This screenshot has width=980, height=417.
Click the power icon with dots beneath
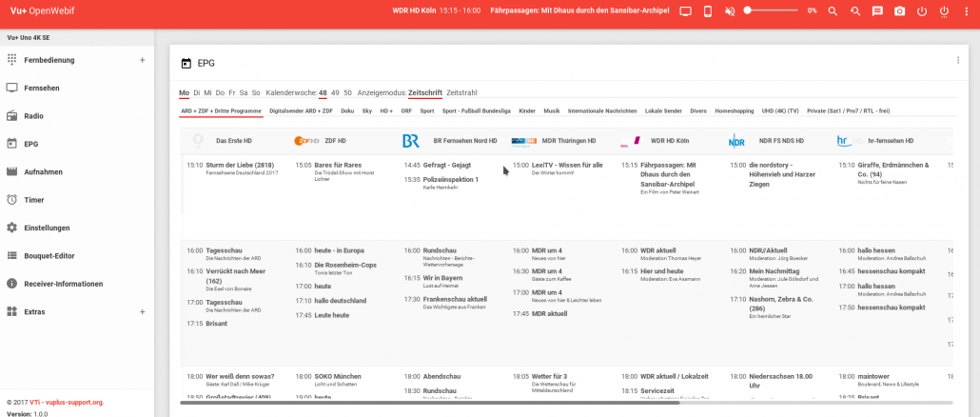tap(945, 10)
